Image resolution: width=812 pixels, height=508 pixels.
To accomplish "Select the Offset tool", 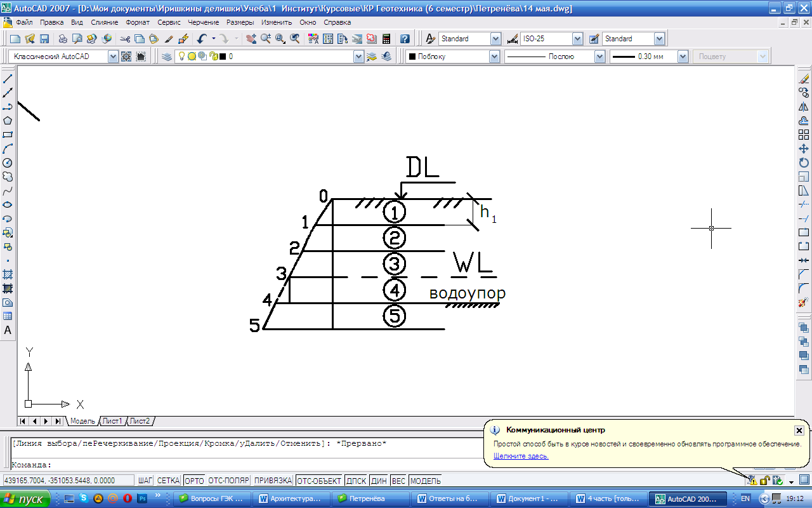I will click(x=804, y=121).
